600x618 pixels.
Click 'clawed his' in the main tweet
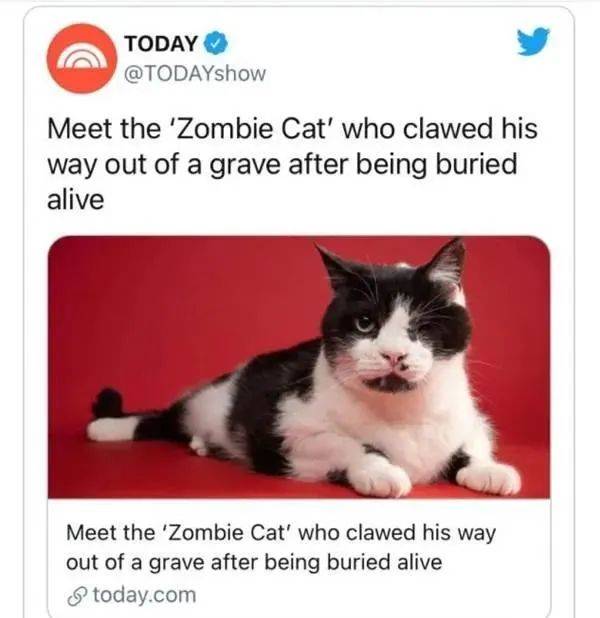pyautogui.click(x=470, y=128)
